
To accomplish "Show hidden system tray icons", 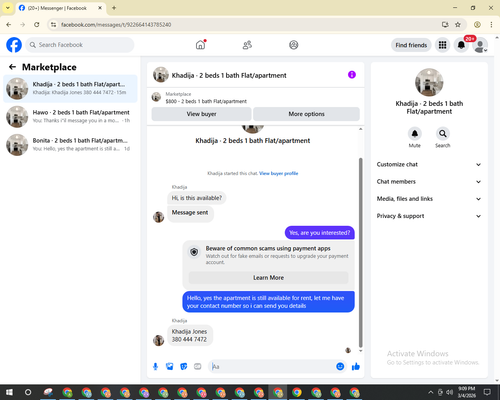I will pyautogui.click(x=430, y=392).
